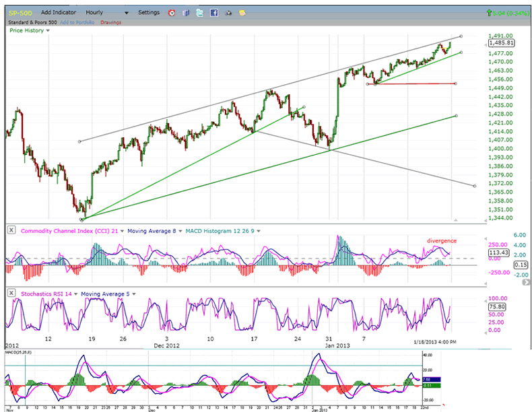Select the upper-right handle of gray channel line

(x=461, y=36)
